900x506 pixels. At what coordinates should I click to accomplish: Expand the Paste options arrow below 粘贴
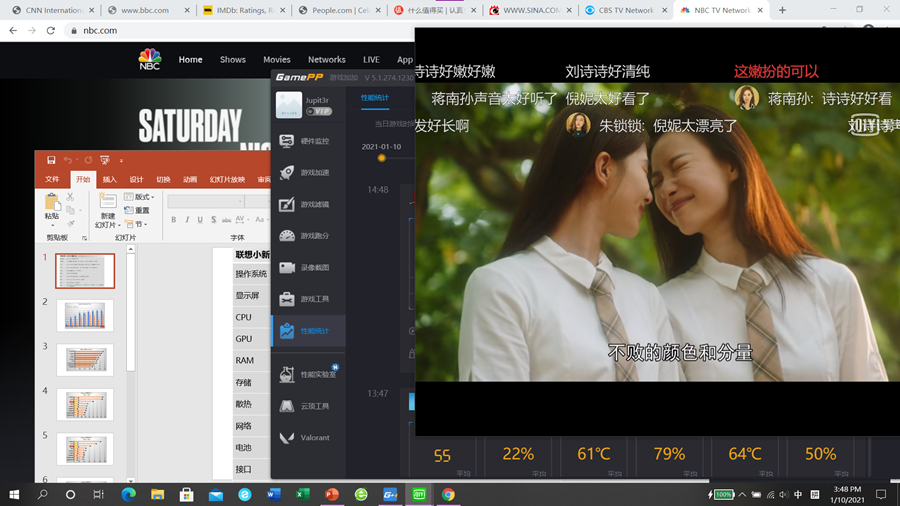point(52,225)
